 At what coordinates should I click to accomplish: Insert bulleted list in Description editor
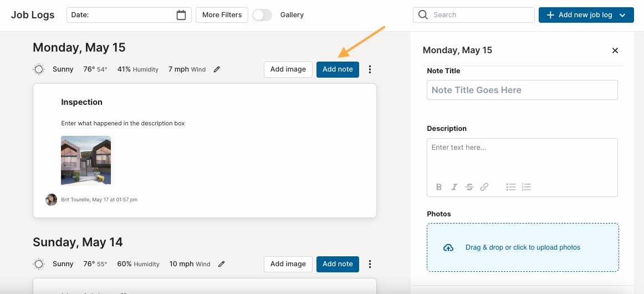pyautogui.click(x=511, y=187)
